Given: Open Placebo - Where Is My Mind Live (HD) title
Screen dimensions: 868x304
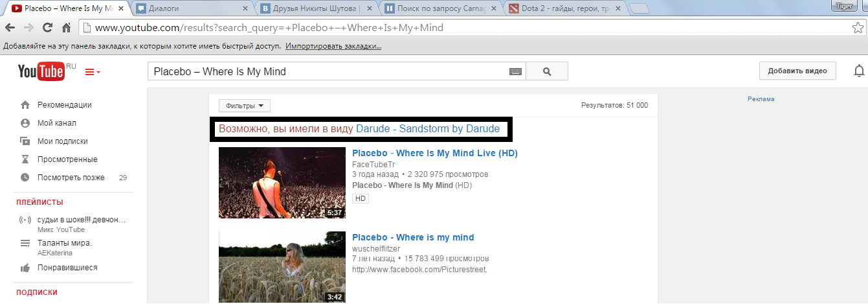Looking at the screenshot, I should click(x=434, y=154).
